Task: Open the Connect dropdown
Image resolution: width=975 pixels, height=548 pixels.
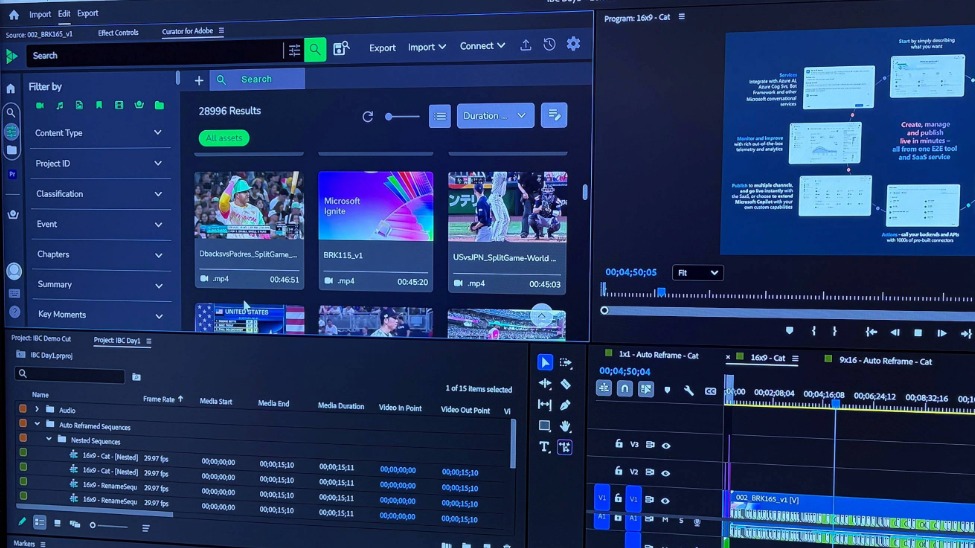Action: (482, 46)
